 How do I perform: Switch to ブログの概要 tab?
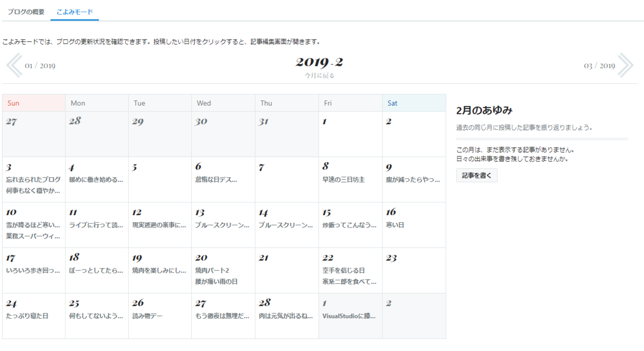click(x=26, y=11)
